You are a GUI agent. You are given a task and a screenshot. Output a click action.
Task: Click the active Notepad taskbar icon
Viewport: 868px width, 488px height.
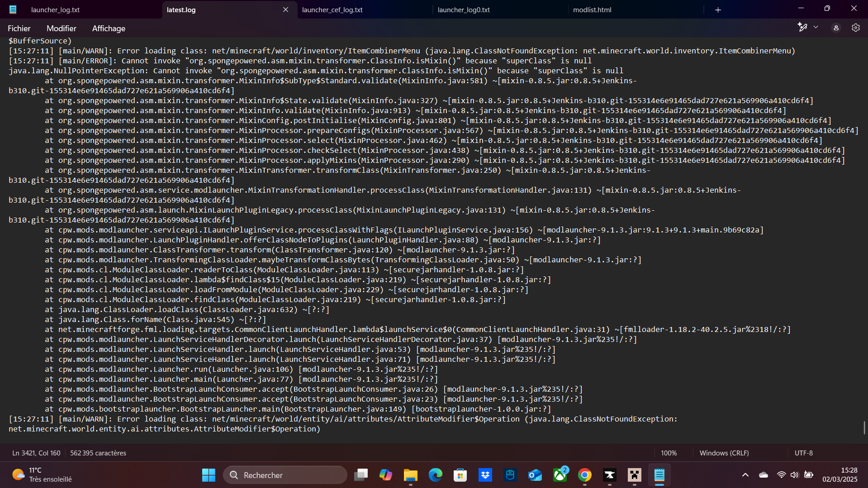659,475
